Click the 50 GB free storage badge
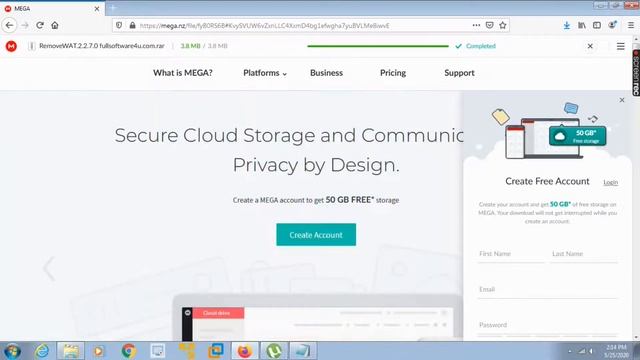The width and height of the screenshot is (640, 360). pyautogui.click(x=578, y=136)
